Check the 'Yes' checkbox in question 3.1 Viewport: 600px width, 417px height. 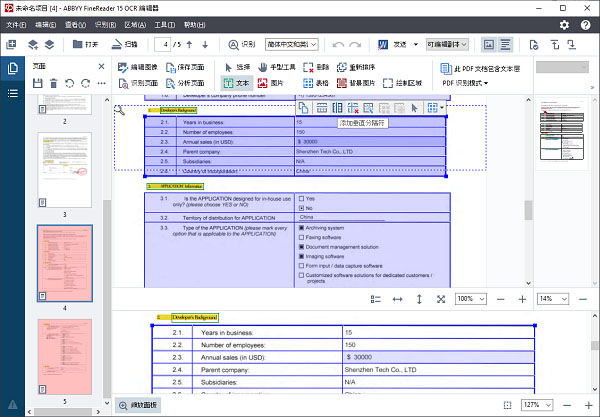[302, 198]
